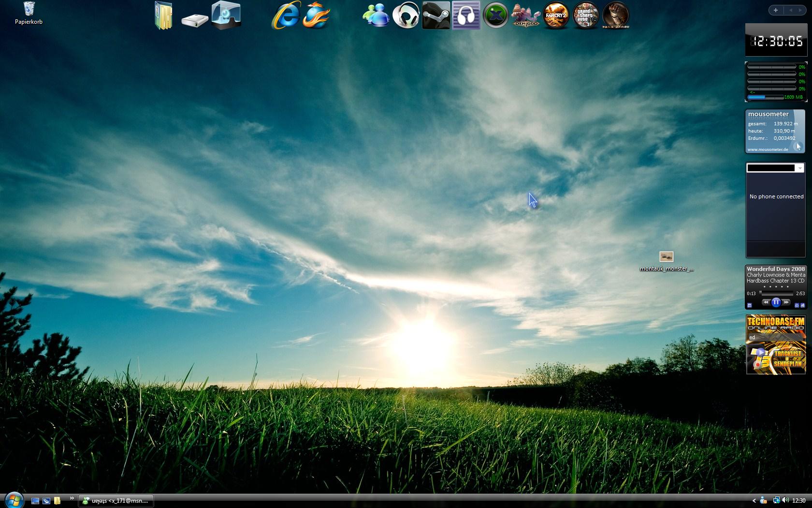The image size is (812, 508).
Task: Pause the track in media player gadget
Action: 776,302
